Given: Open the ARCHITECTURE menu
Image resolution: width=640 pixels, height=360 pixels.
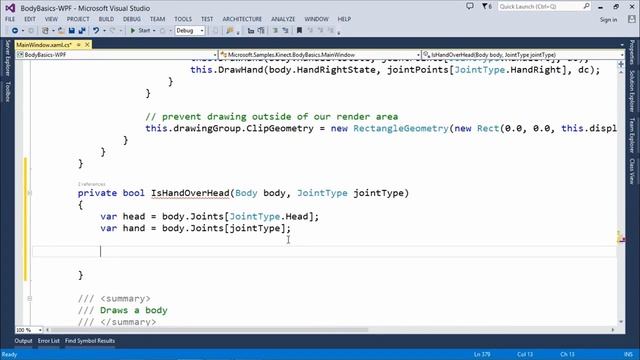Looking at the screenshot, I should [x=242, y=19].
